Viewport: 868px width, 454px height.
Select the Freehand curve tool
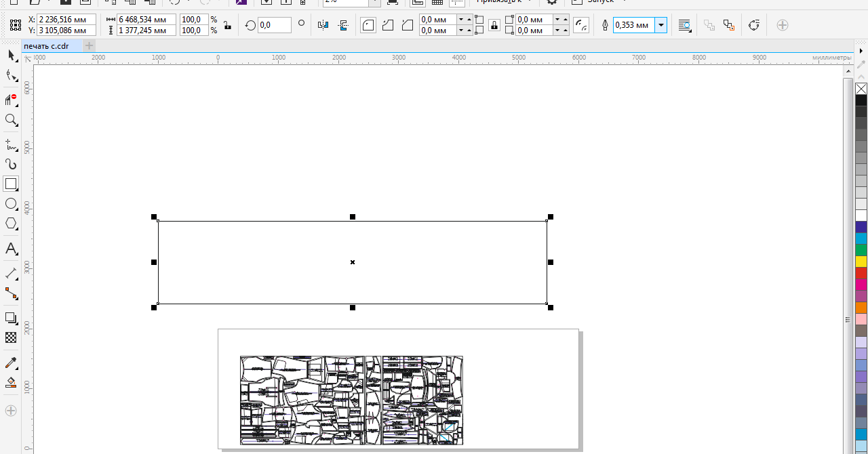pos(11,144)
